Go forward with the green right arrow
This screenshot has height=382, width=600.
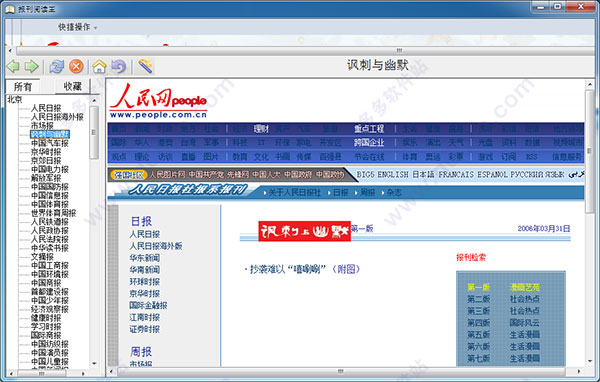pos(31,67)
